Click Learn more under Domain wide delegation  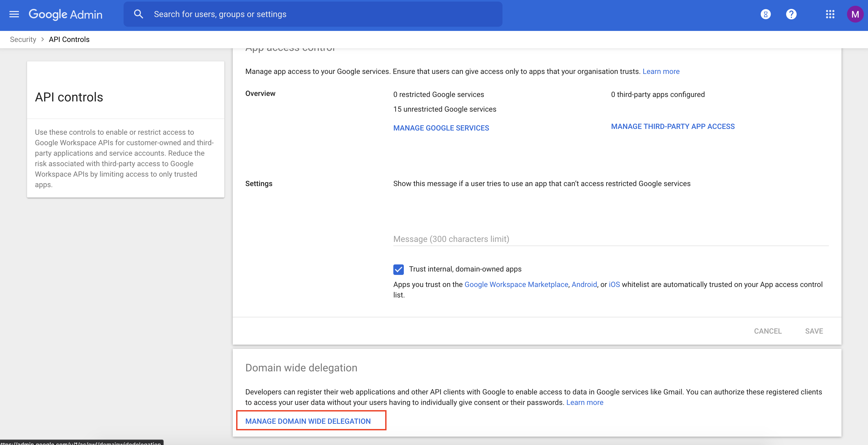pos(585,402)
